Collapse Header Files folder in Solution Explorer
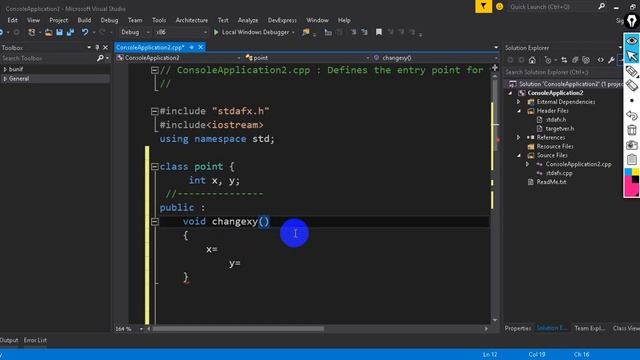 tap(519, 111)
